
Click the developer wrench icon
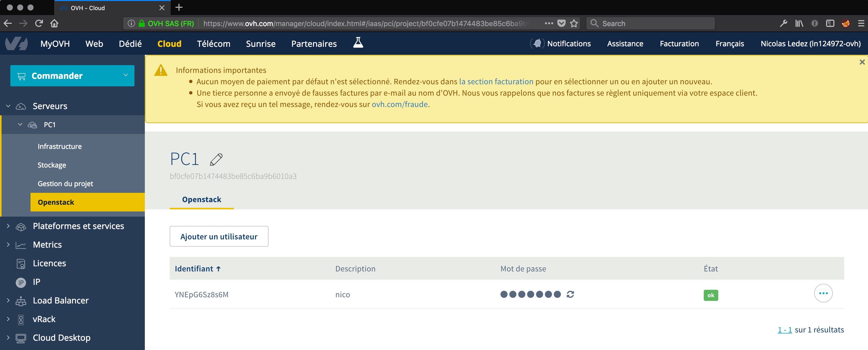coord(783,23)
